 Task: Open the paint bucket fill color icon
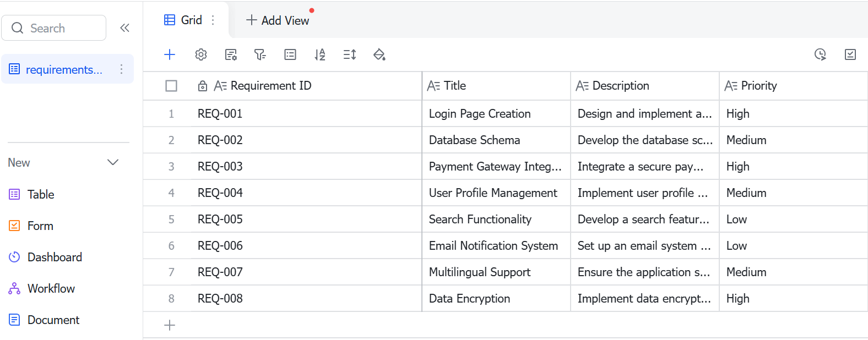tap(379, 54)
